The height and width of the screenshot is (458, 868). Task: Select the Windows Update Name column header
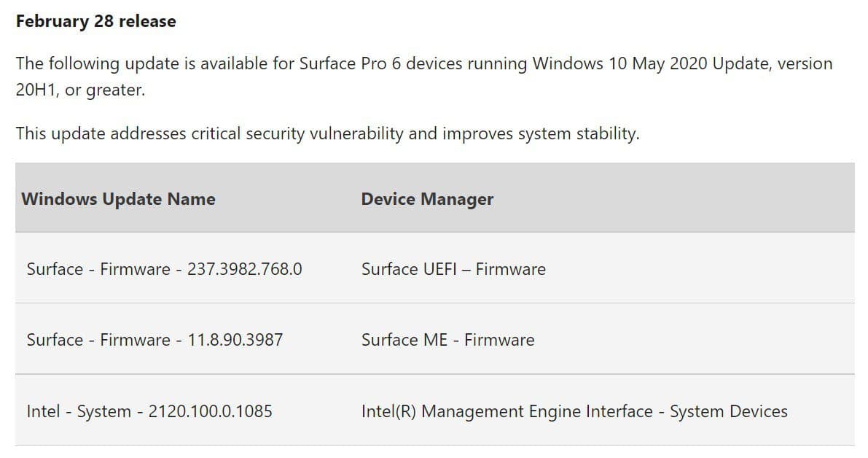(118, 199)
